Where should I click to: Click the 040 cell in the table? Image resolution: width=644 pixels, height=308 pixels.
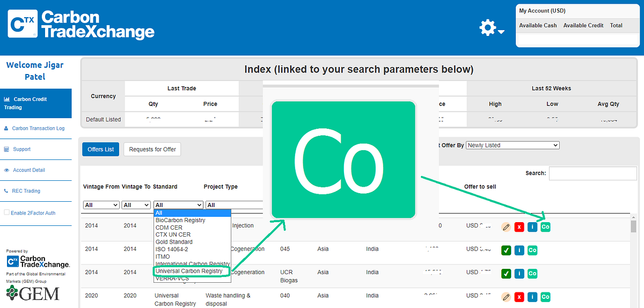tap(285, 296)
